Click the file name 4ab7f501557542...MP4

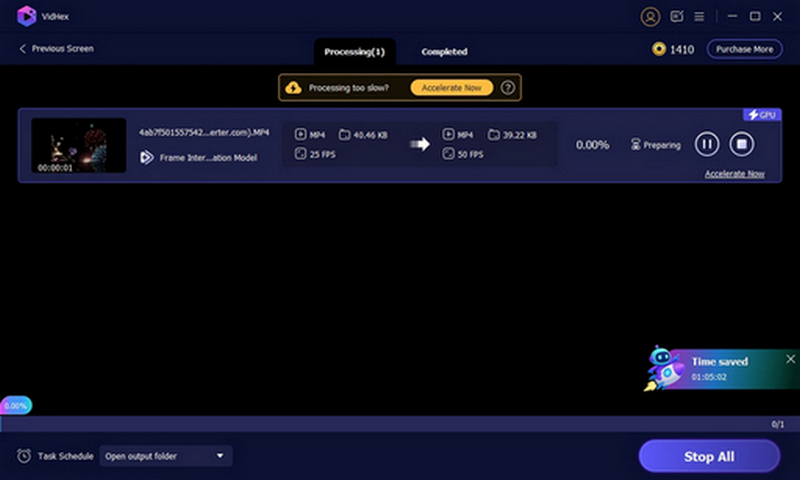click(204, 132)
